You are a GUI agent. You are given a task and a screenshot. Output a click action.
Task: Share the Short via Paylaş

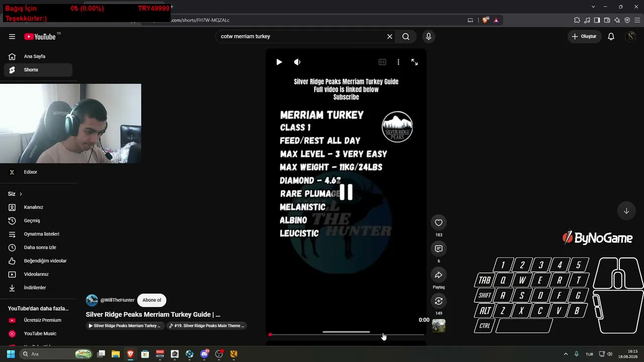(439, 275)
